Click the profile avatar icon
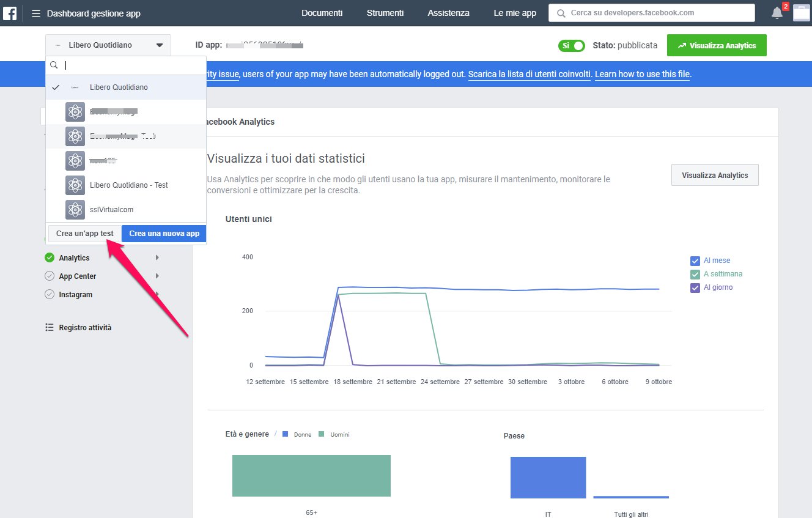The image size is (812, 518). click(x=801, y=13)
